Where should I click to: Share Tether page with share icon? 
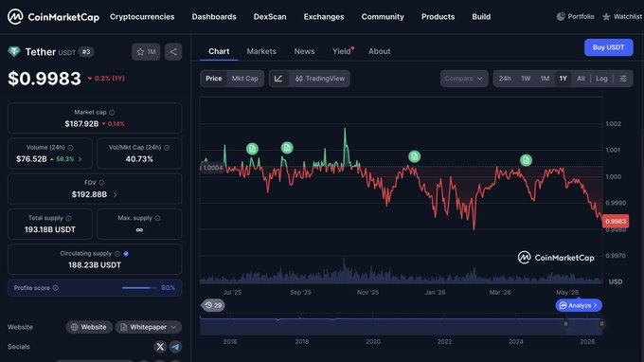(x=173, y=52)
